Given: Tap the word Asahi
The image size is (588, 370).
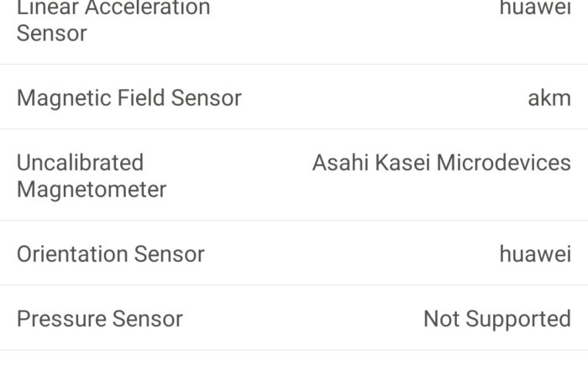Looking at the screenshot, I should (338, 163).
